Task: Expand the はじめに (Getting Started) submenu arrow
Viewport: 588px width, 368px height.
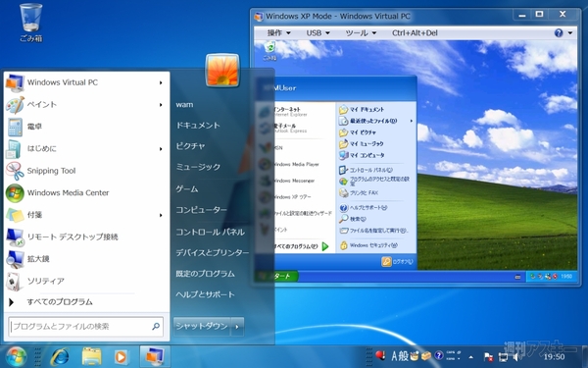Action: [x=161, y=149]
